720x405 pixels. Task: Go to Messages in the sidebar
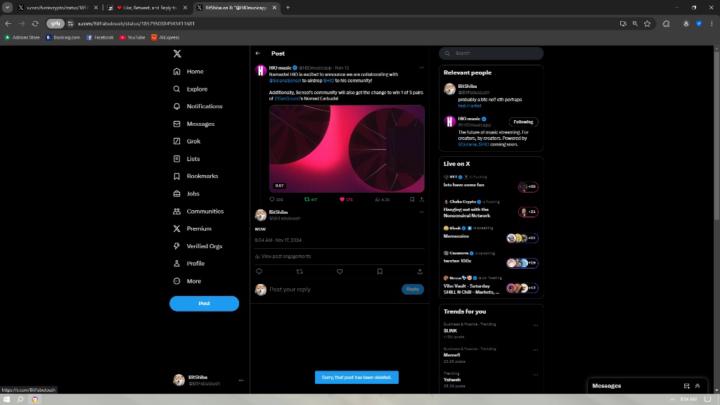(200, 124)
